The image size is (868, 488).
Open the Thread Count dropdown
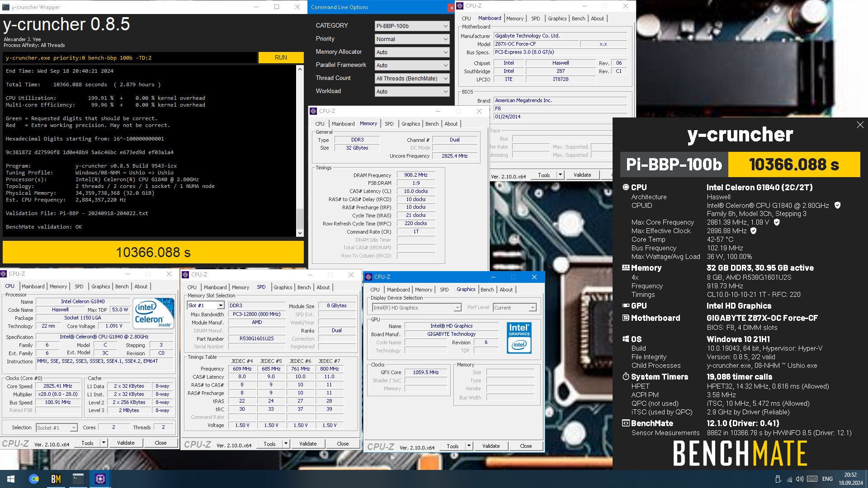coord(412,79)
